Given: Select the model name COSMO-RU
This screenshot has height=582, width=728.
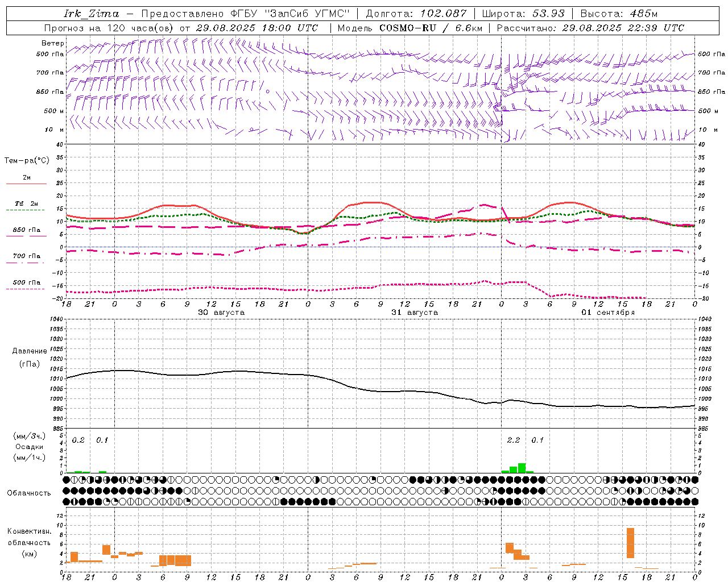Looking at the screenshot, I should pos(408,28).
